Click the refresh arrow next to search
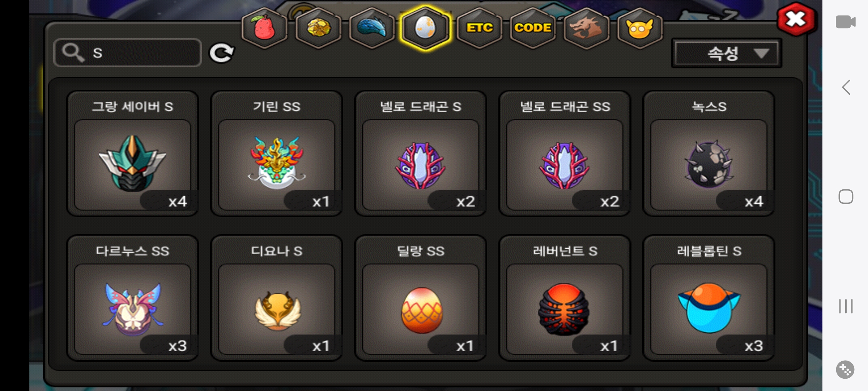 click(222, 53)
